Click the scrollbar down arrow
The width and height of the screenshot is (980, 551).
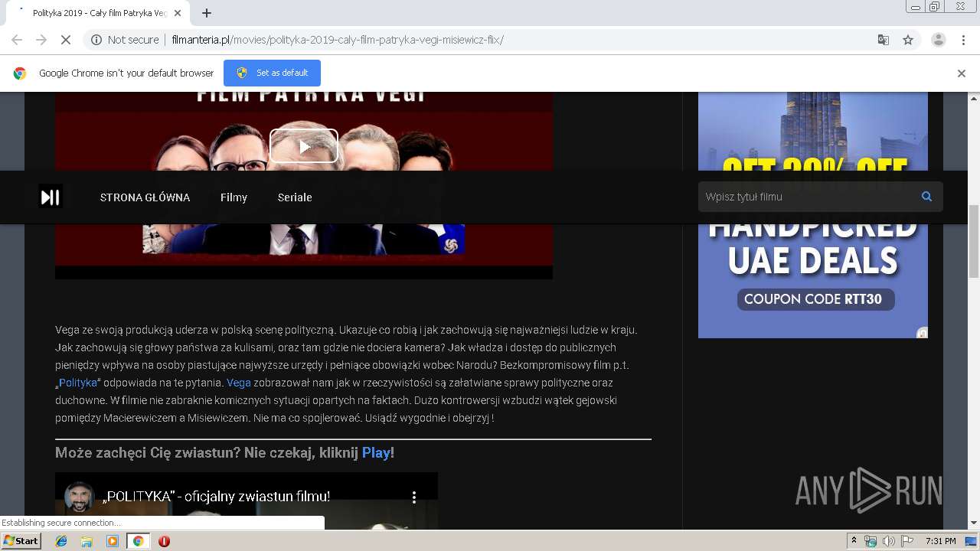coord(974,523)
